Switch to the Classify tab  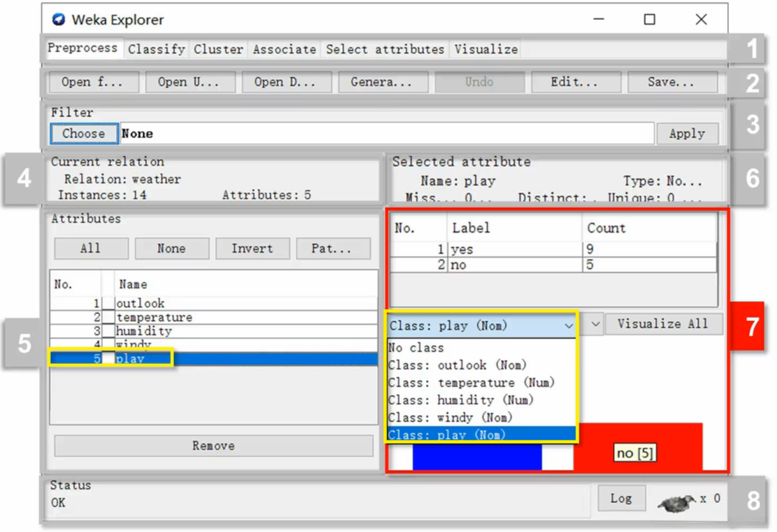coord(156,49)
